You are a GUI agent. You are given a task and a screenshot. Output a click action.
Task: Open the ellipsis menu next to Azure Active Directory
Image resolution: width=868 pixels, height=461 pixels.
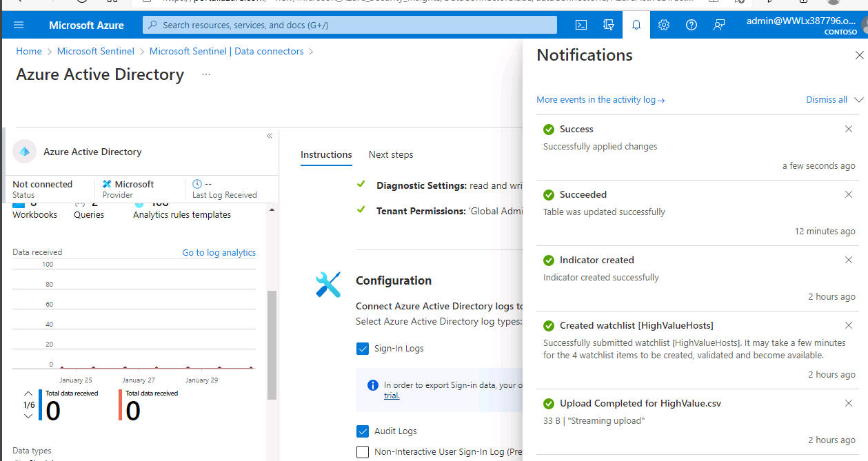(205, 75)
